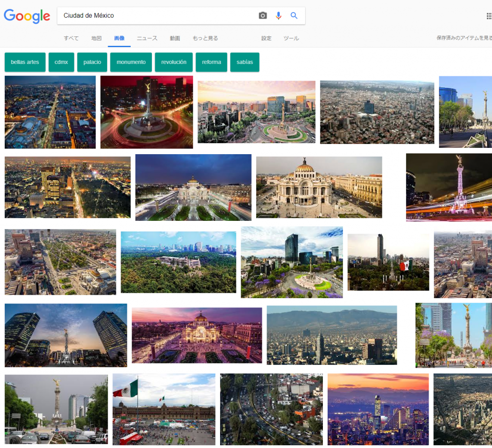Open pink-lit Angel with light trails photo
The height and width of the screenshot is (448, 492).
pos(449,187)
